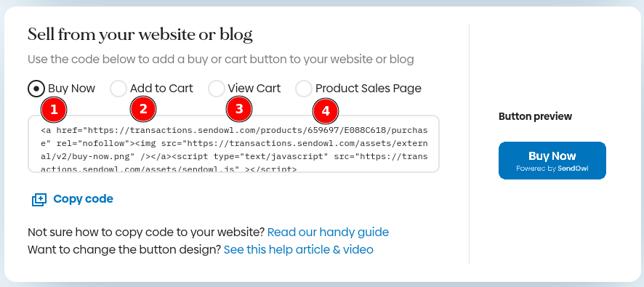Click the red marker numbered 2
644x287 pixels.
point(143,109)
